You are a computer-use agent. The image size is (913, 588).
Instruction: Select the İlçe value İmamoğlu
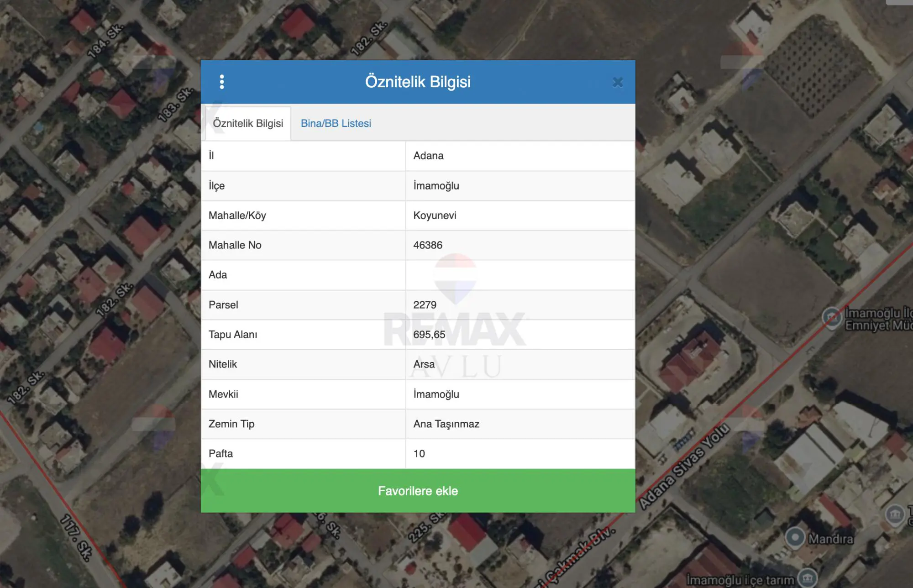pyautogui.click(x=436, y=186)
